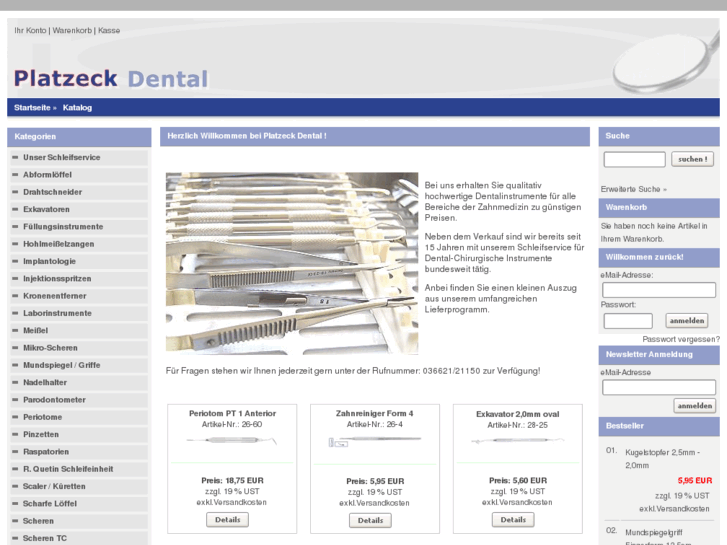This screenshot has width=727, height=545.
Task: Open Details for Exkavator 2,0mm oval
Action: pyautogui.click(x=513, y=520)
